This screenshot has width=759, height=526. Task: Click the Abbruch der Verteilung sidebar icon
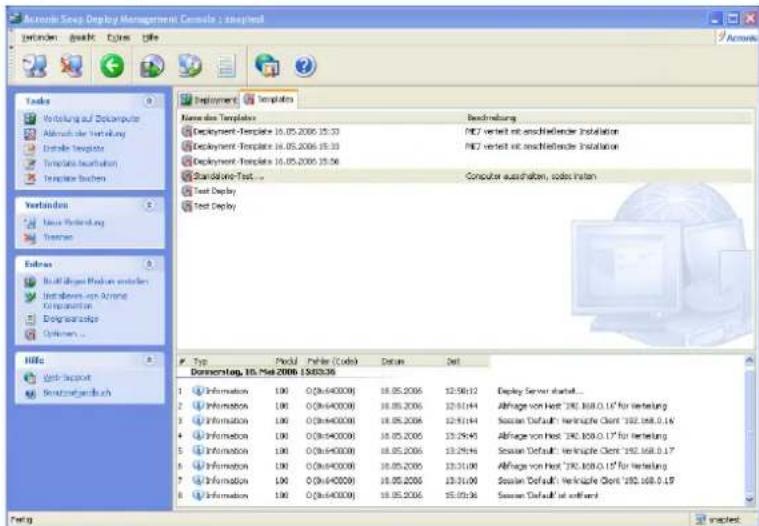click(30, 134)
